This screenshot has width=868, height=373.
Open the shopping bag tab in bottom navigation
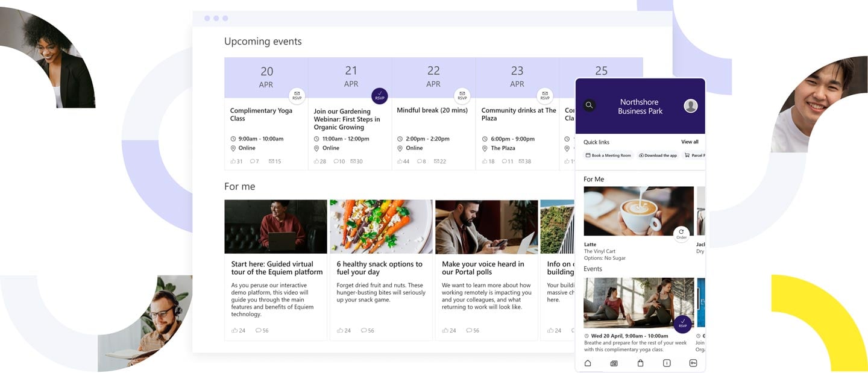tap(640, 363)
